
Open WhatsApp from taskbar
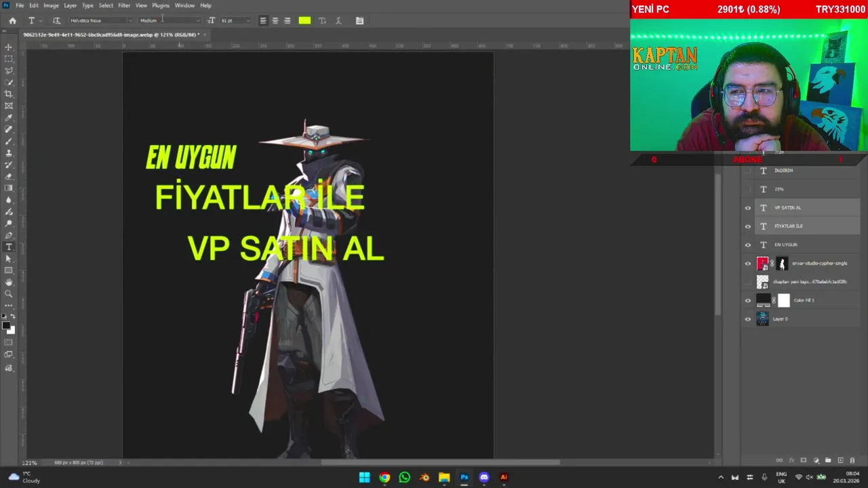pos(404,477)
